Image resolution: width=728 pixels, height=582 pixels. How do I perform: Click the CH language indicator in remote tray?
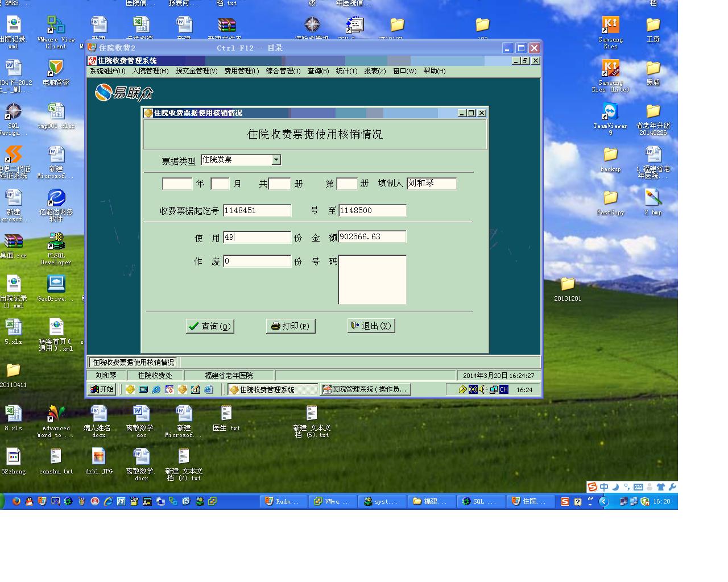click(504, 389)
